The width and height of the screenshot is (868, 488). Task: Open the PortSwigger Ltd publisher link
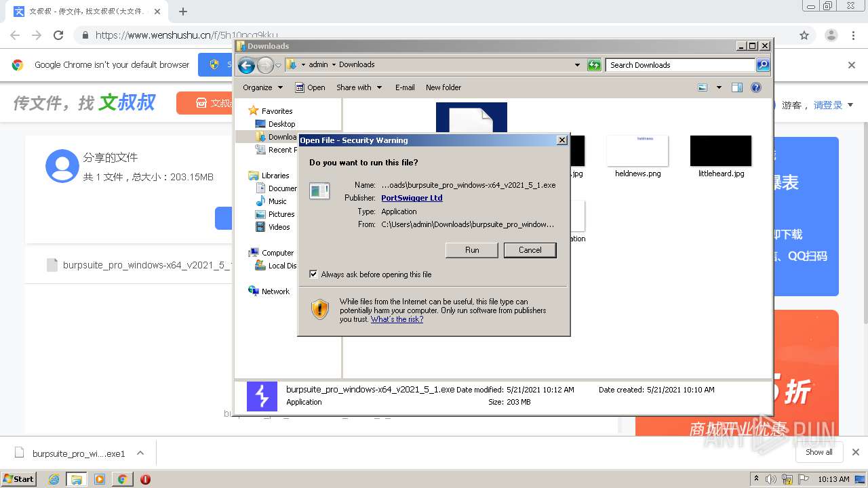click(412, 198)
